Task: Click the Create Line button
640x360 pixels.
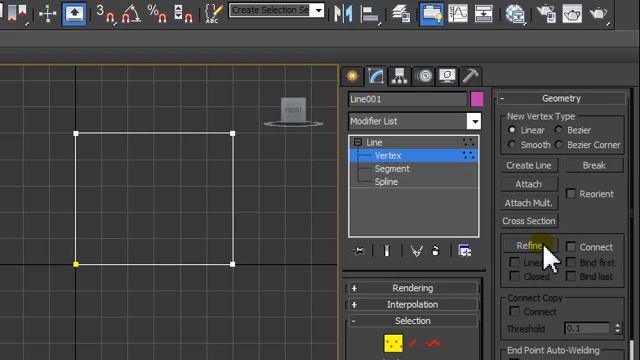Action: [x=529, y=165]
